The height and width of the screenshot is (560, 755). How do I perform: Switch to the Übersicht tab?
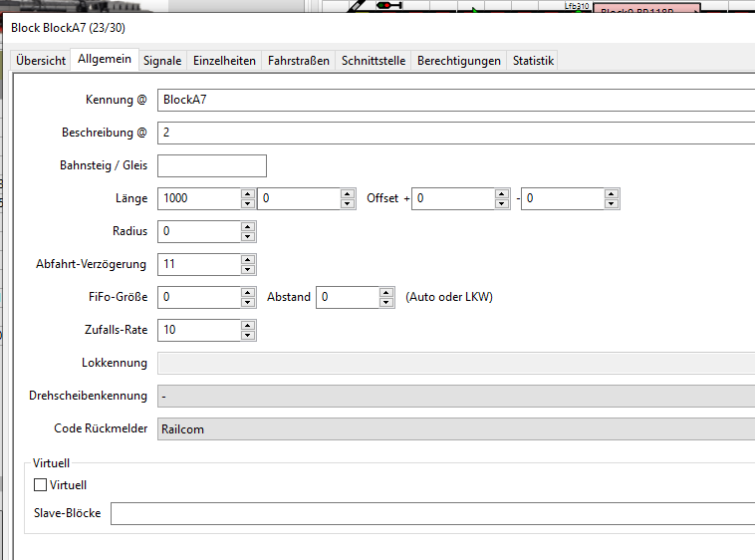point(41,61)
